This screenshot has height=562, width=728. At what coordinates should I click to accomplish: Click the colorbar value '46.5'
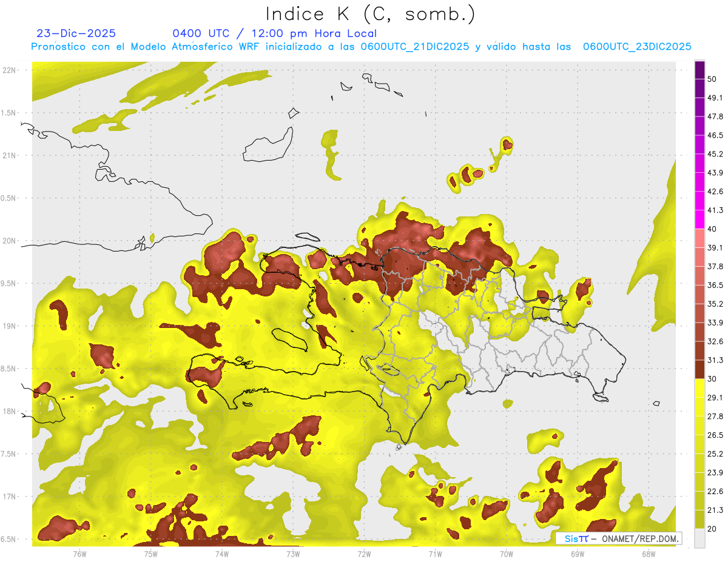point(715,135)
